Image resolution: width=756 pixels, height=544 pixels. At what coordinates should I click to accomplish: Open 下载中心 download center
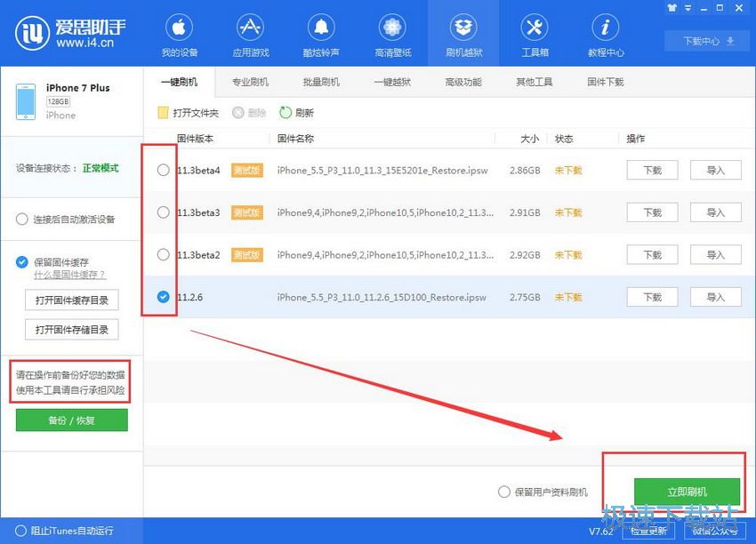(x=708, y=41)
